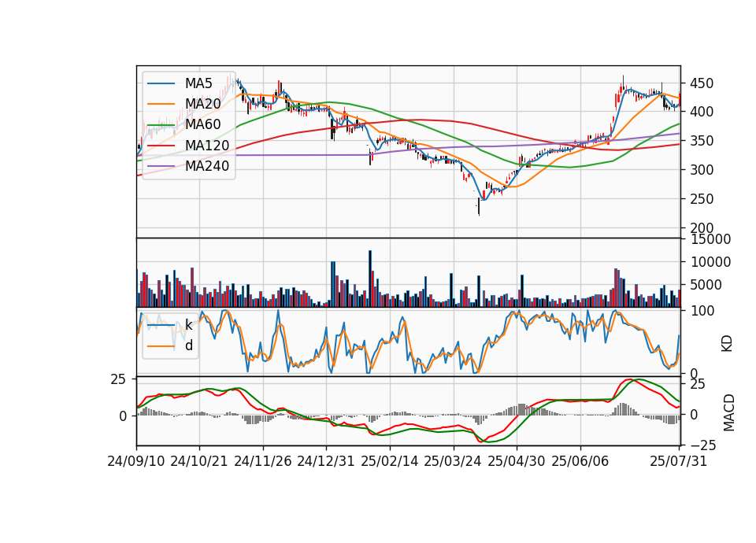Click the MA60 legend label
The width and height of the screenshot is (756, 543).
202,124
